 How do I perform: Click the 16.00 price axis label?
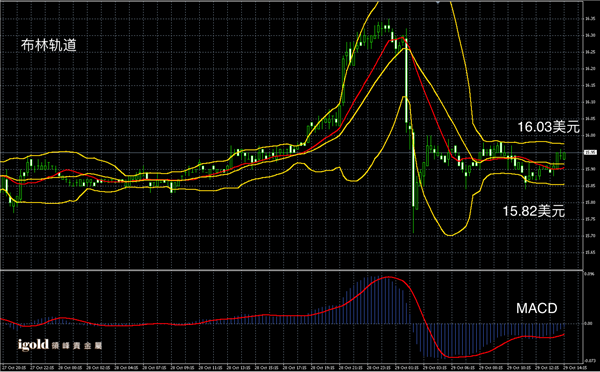pyautogui.click(x=590, y=135)
